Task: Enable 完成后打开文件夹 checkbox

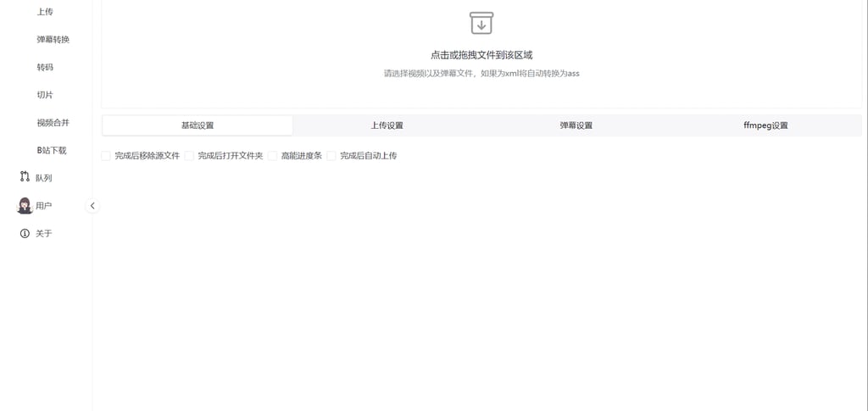Action: (x=189, y=156)
